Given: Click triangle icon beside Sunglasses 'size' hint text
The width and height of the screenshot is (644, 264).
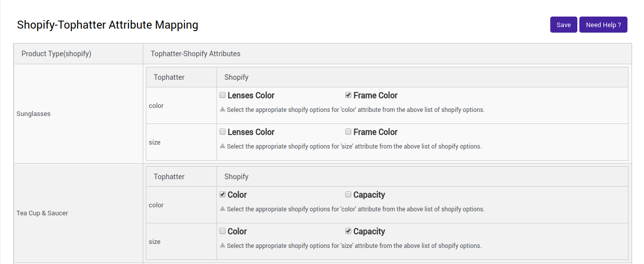Looking at the screenshot, I should (x=223, y=146).
